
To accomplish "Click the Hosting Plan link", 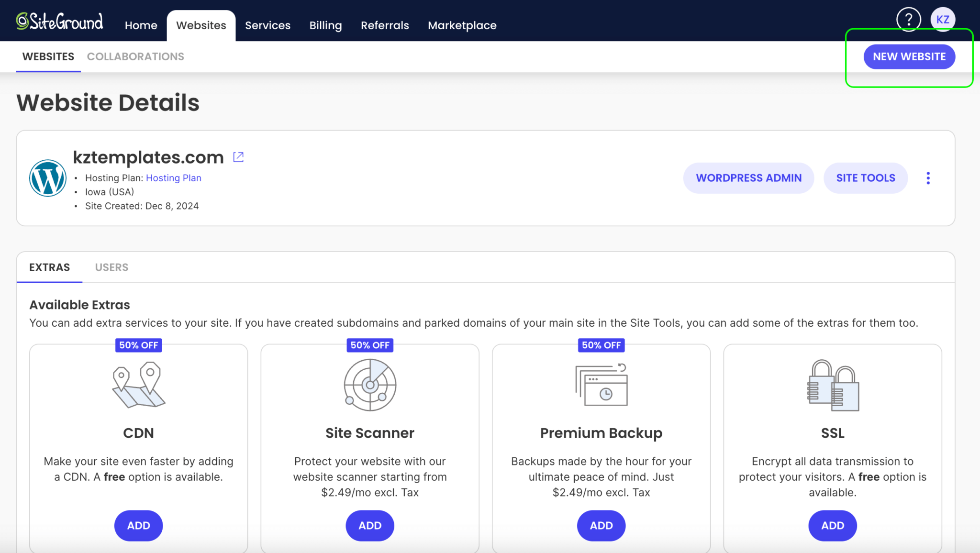I will (x=174, y=177).
